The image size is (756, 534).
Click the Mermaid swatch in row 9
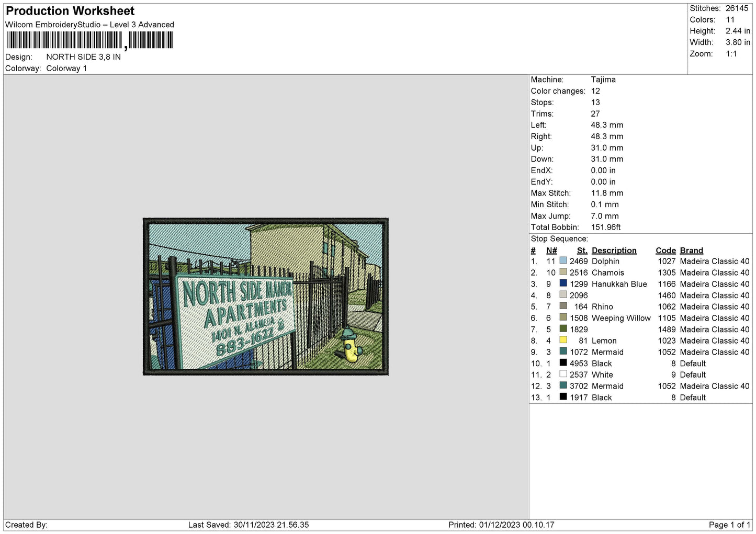point(563,351)
